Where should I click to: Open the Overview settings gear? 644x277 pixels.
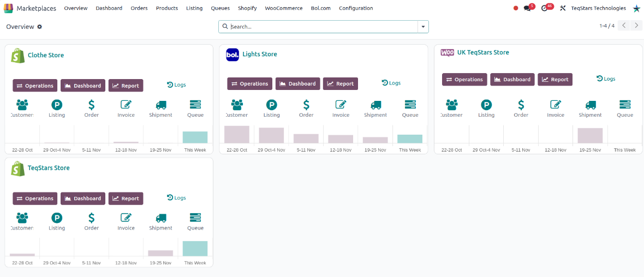click(x=39, y=27)
